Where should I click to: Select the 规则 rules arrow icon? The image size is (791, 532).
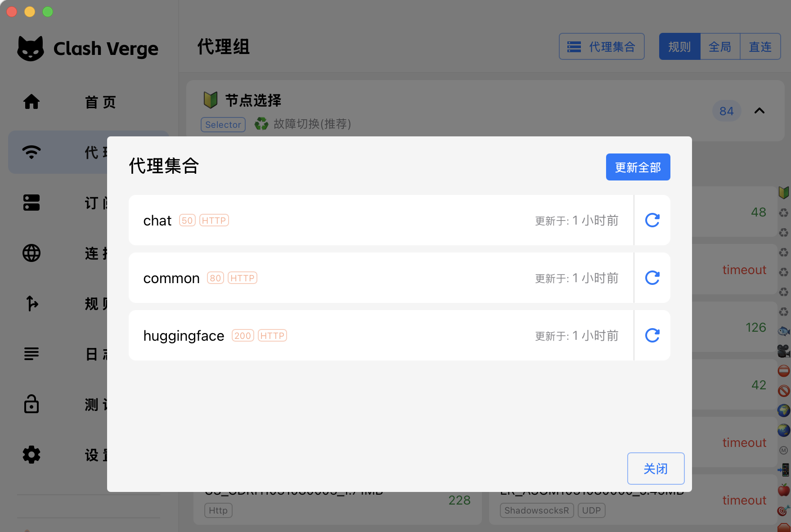point(31,303)
